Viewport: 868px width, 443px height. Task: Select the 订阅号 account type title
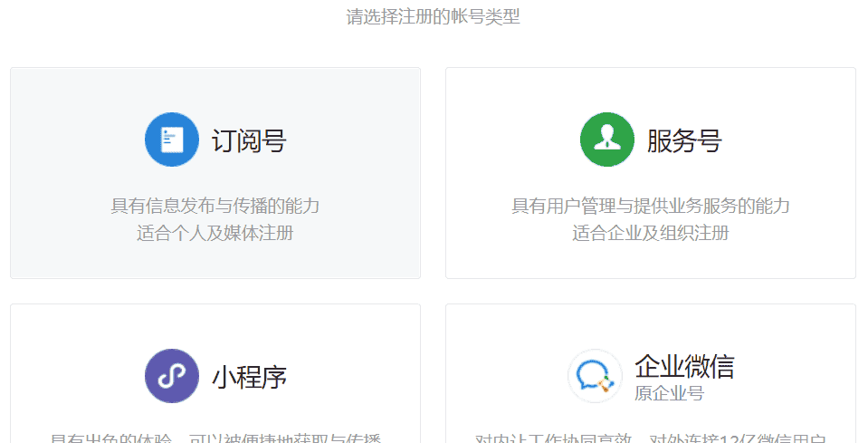[x=249, y=140]
